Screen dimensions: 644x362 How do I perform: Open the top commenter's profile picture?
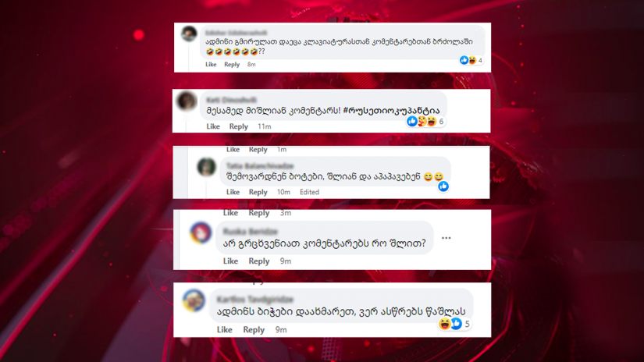click(189, 34)
